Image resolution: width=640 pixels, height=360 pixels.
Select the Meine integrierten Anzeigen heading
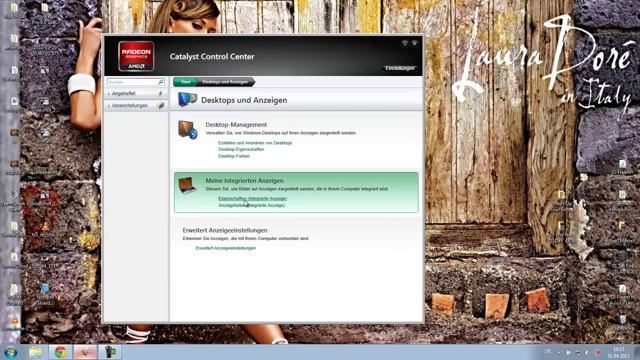[244, 180]
